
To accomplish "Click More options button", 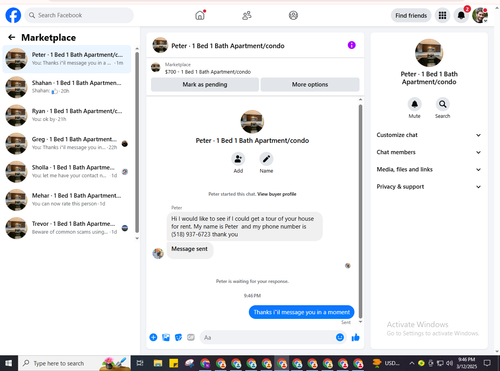I will point(310,85).
